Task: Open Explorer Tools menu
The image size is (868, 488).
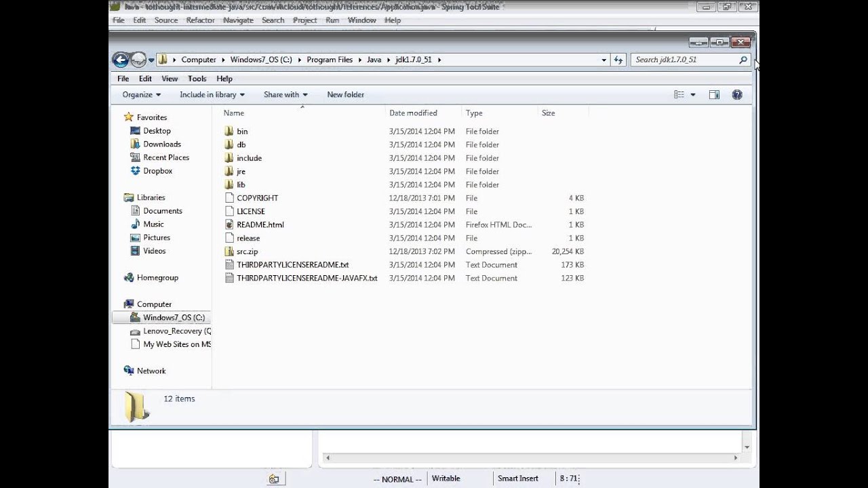Action: (x=197, y=79)
